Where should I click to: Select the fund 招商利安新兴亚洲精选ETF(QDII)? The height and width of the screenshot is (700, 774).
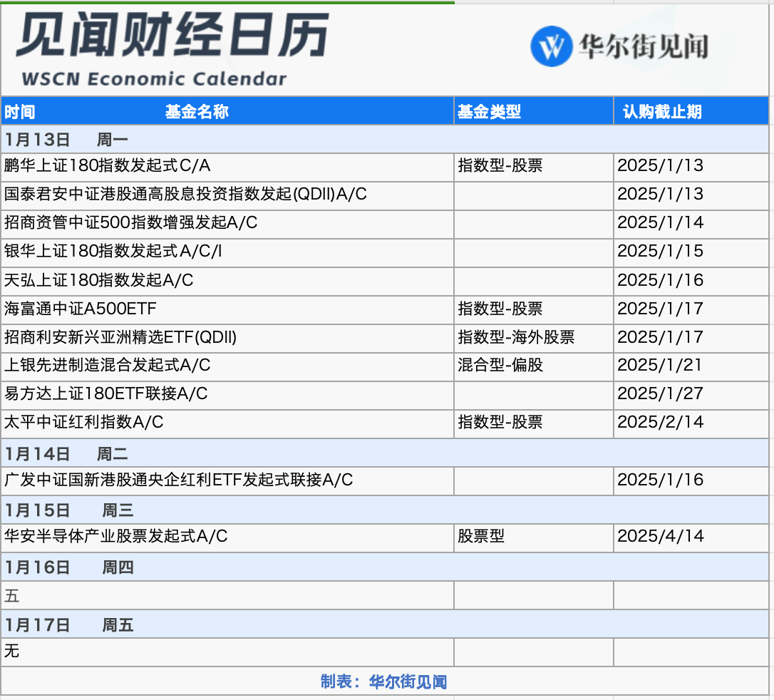tap(120, 338)
